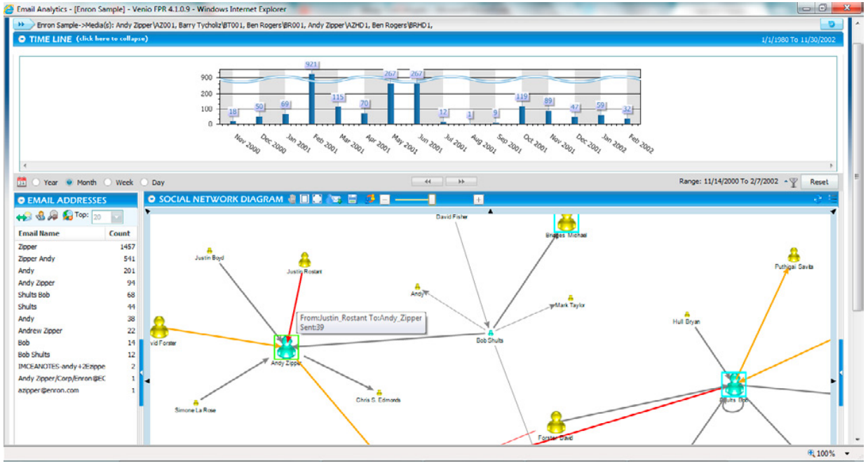Click the Bob Shults node in the diagram
Viewport: 868px width, 463px height.
tap(490, 332)
